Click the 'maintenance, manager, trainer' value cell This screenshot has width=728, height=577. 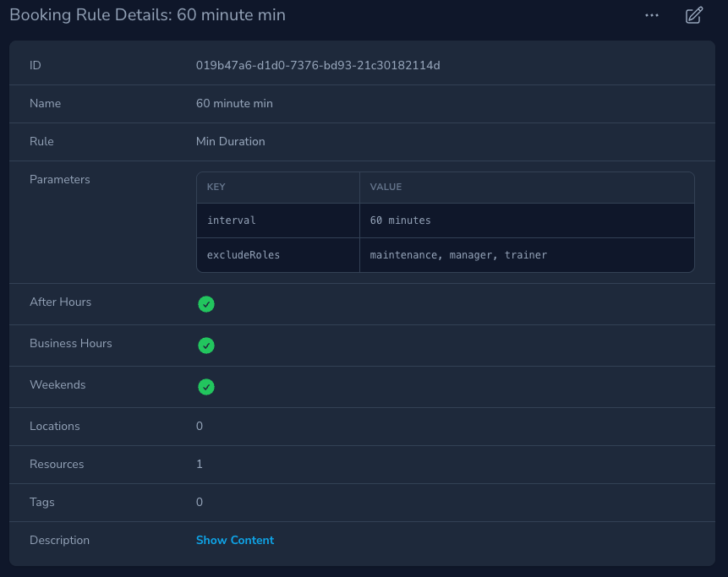pyautogui.click(x=527, y=255)
